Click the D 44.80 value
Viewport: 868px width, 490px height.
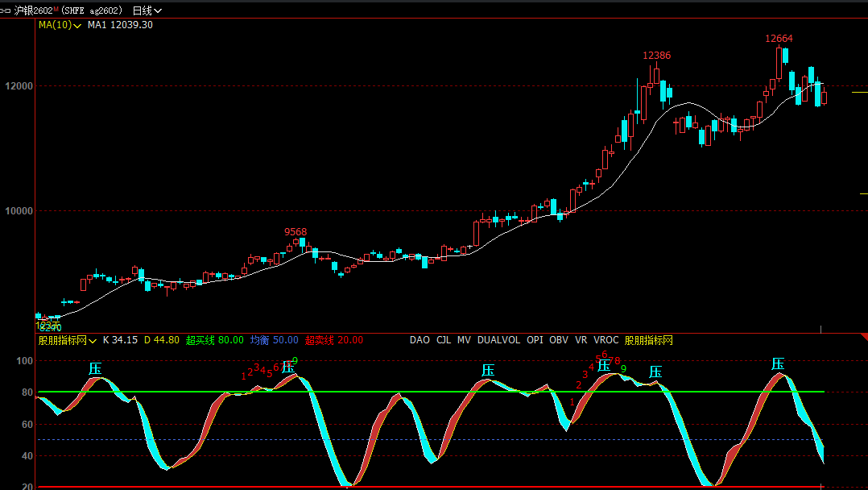[x=162, y=340]
